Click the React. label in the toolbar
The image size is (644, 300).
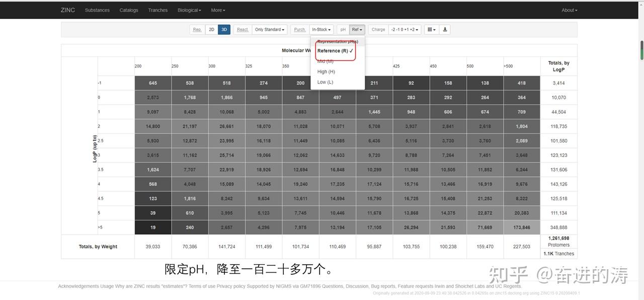point(243,29)
